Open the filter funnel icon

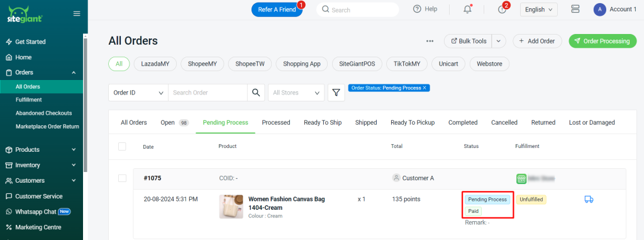click(336, 93)
